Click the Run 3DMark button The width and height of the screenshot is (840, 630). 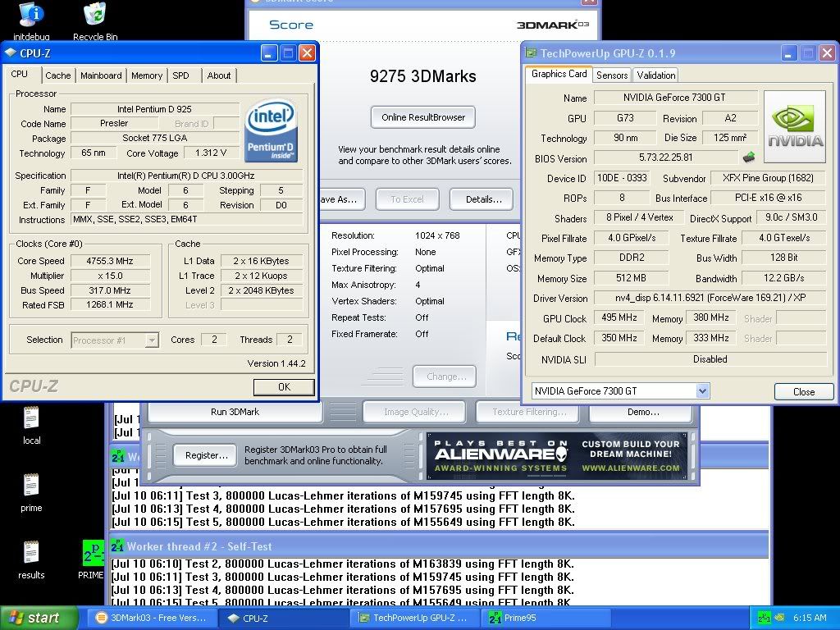coord(235,412)
